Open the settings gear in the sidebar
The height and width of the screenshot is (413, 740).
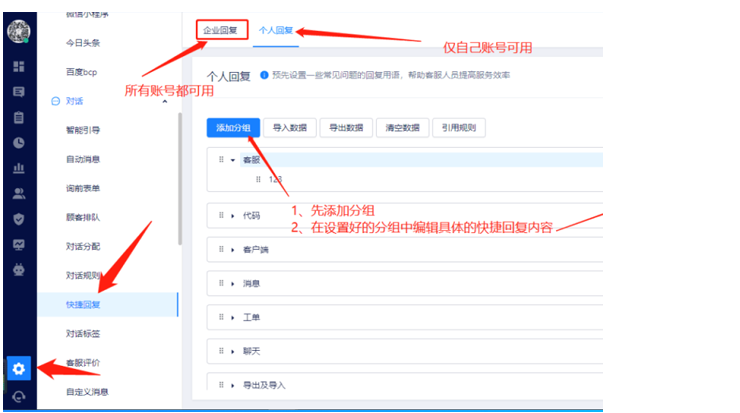18,369
